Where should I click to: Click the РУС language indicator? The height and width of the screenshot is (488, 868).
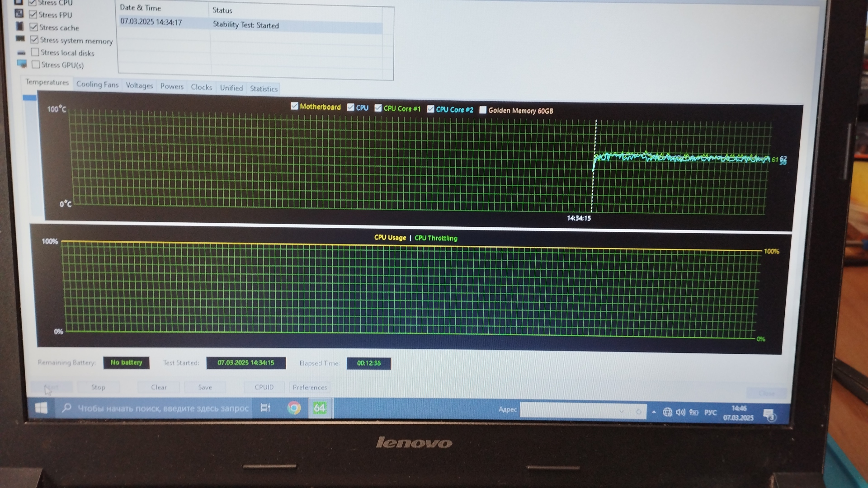click(x=710, y=413)
